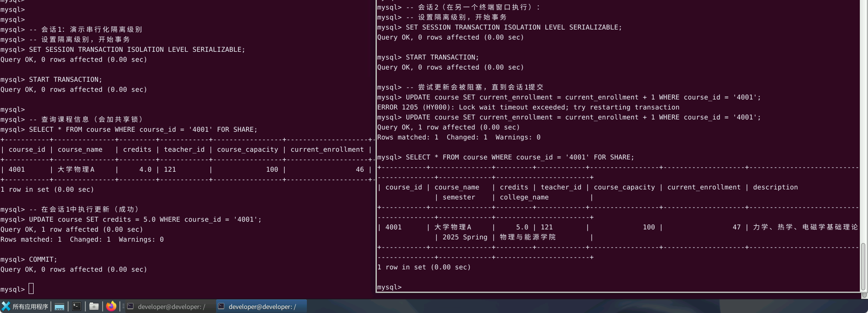The width and height of the screenshot is (868, 313).
Task: Click credits value 5.0 in right table
Action: (522, 227)
